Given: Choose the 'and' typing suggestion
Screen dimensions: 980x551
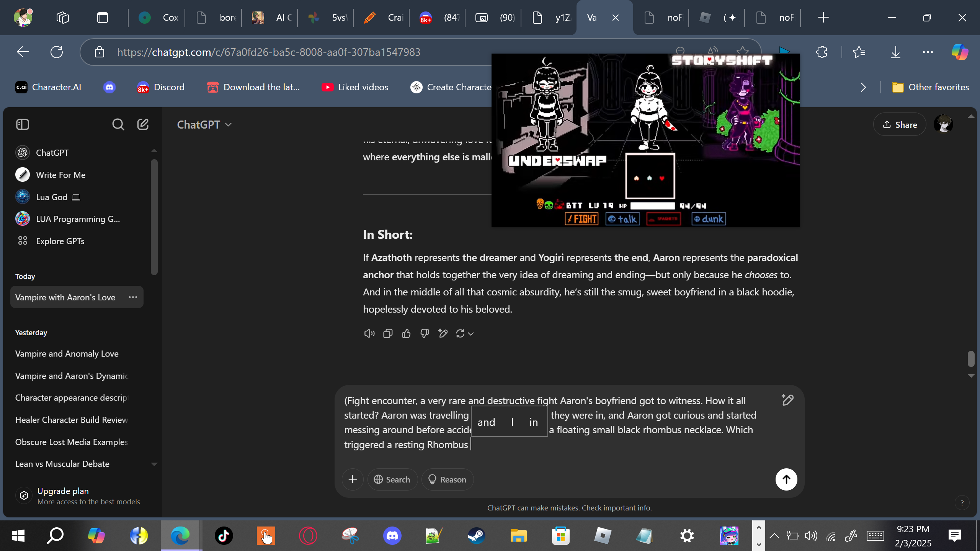Looking at the screenshot, I should (486, 422).
